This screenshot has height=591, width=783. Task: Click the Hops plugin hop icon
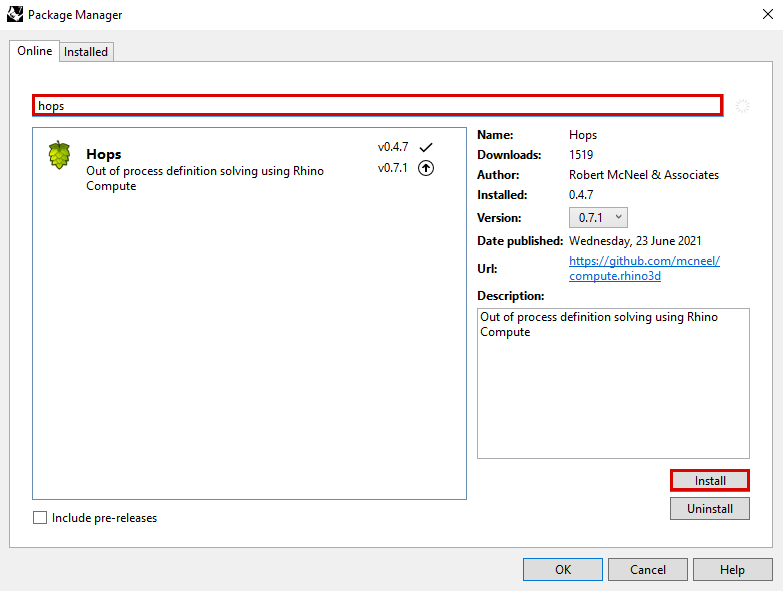click(x=59, y=155)
